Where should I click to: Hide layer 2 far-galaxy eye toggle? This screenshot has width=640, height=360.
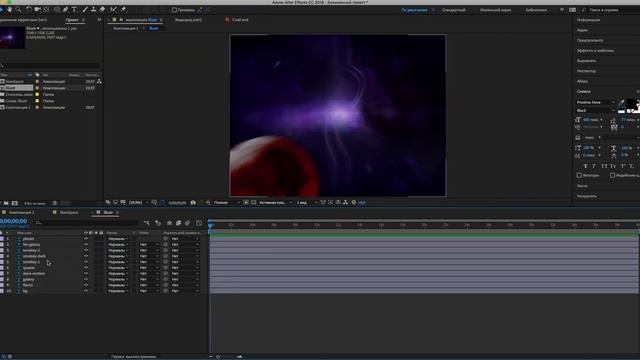click(x=86, y=244)
